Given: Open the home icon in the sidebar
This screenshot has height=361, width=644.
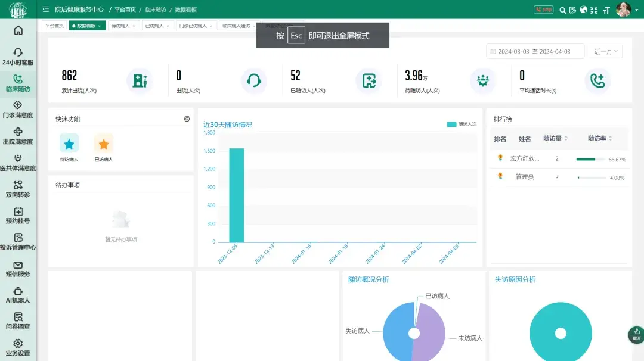Looking at the screenshot, I should 18,31.
